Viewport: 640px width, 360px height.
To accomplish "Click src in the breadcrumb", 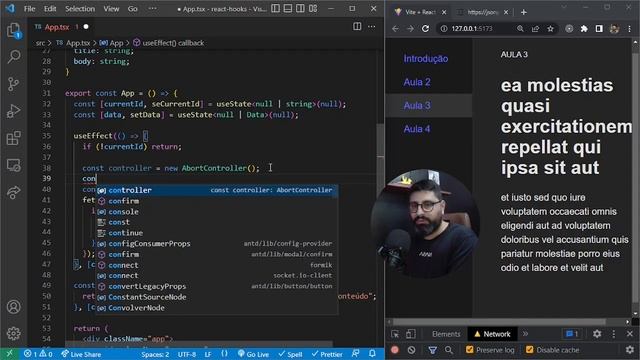I will click(x=40, y=43).
